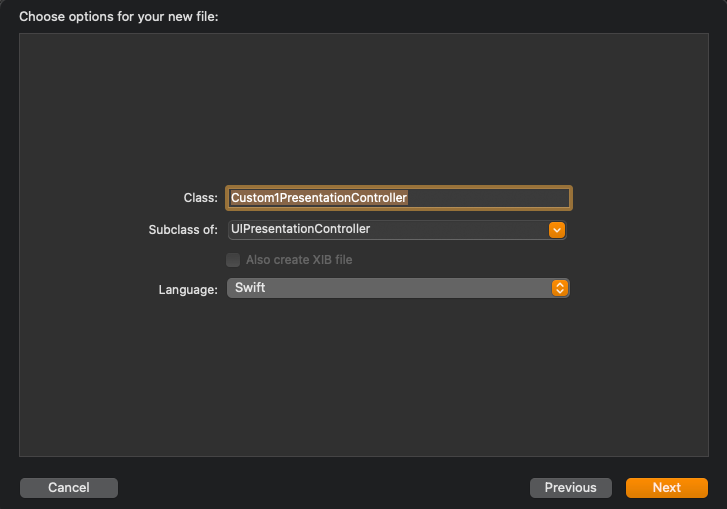Click the highlighted Custom1PresentationController text
727x509 pixels.
pyautogui.click(x=319, y=198)
